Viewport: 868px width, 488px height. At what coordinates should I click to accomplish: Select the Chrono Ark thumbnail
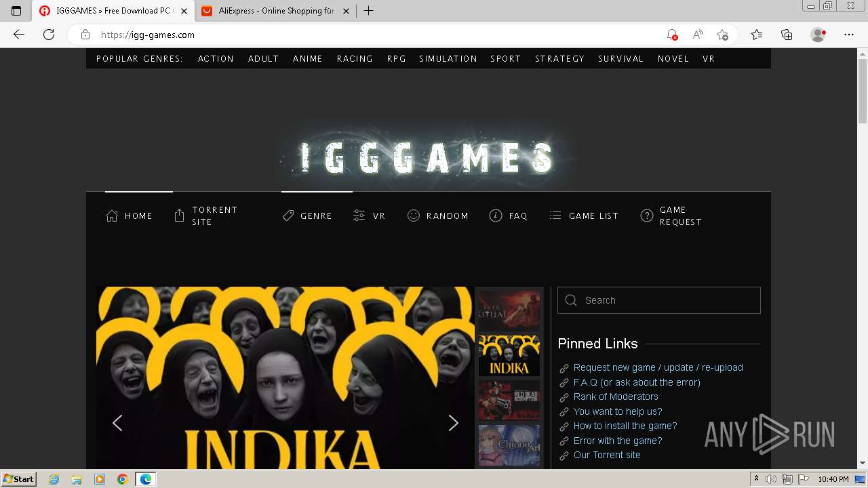tap(509, 445)
